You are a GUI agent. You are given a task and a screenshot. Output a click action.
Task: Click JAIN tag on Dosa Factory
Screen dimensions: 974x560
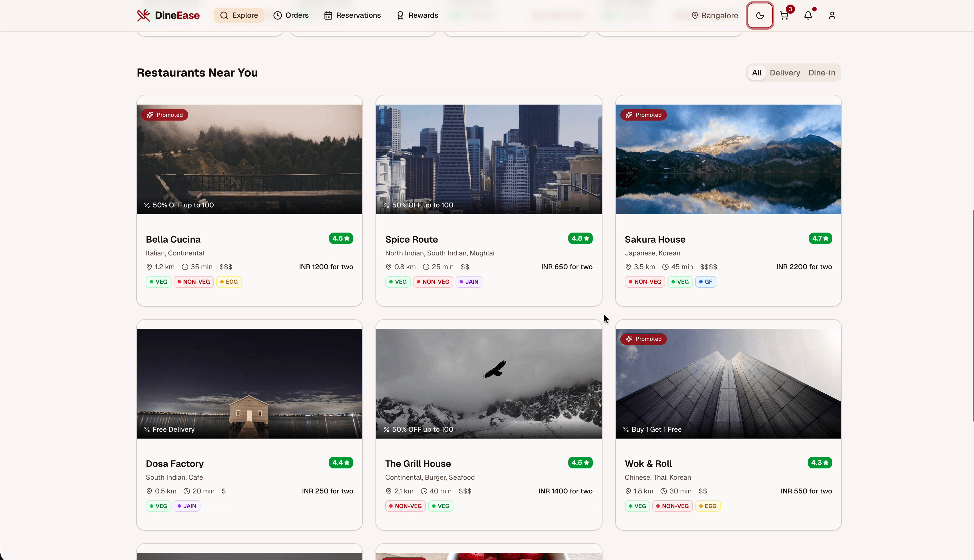[187, 506]
